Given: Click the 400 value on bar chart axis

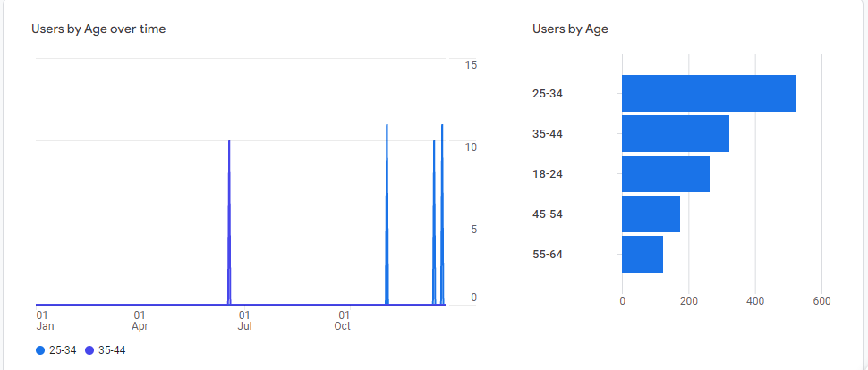Looking at the screenshot, I should [x=755, y=301].
